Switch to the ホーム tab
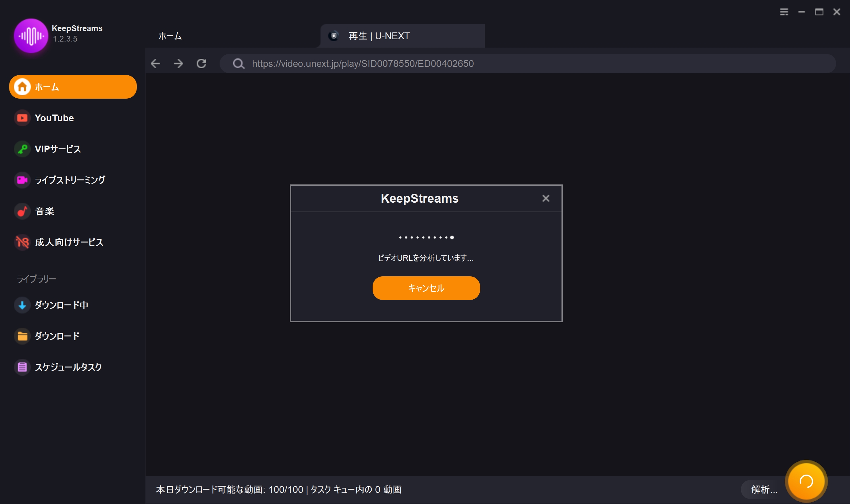850x504 pixels. point(170,36)
